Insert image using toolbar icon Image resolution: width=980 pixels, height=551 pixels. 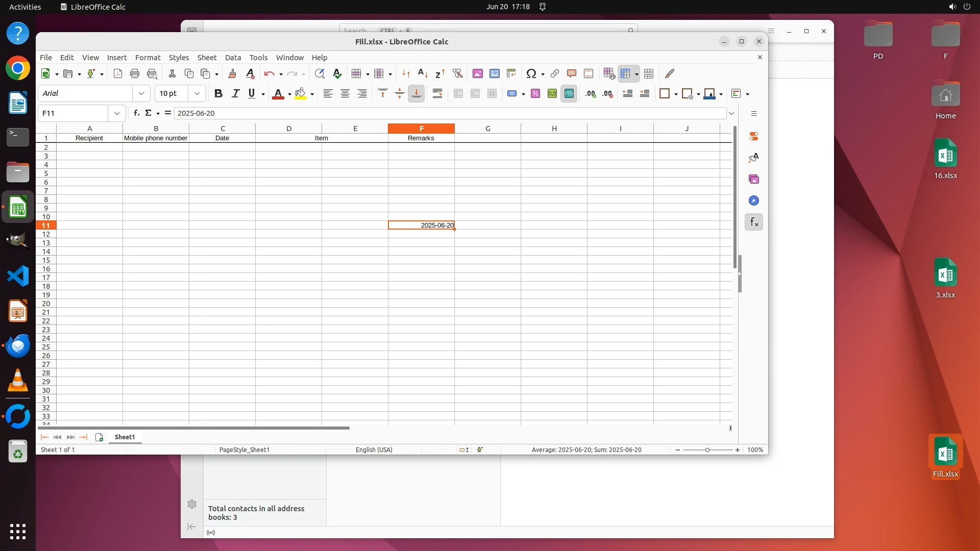(478, 74)
